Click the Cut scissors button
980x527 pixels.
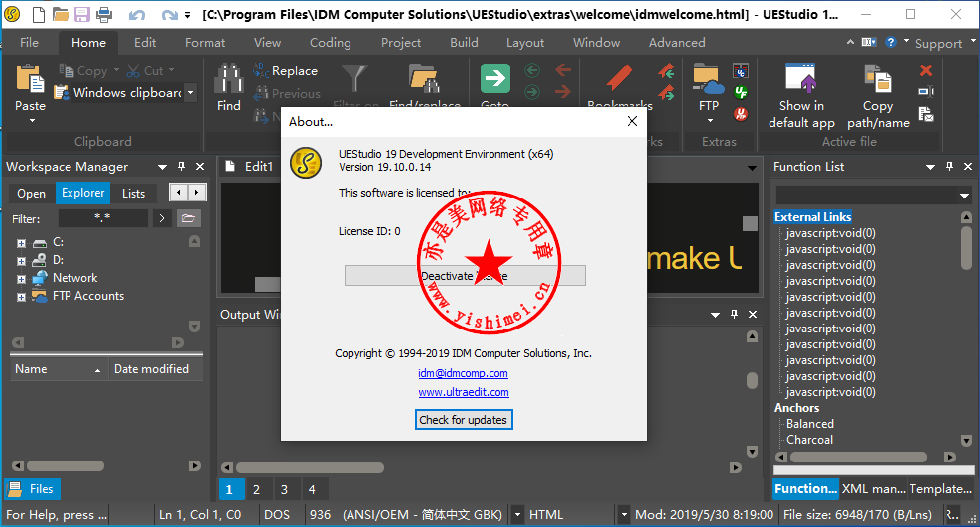click(x=149, y=71)
